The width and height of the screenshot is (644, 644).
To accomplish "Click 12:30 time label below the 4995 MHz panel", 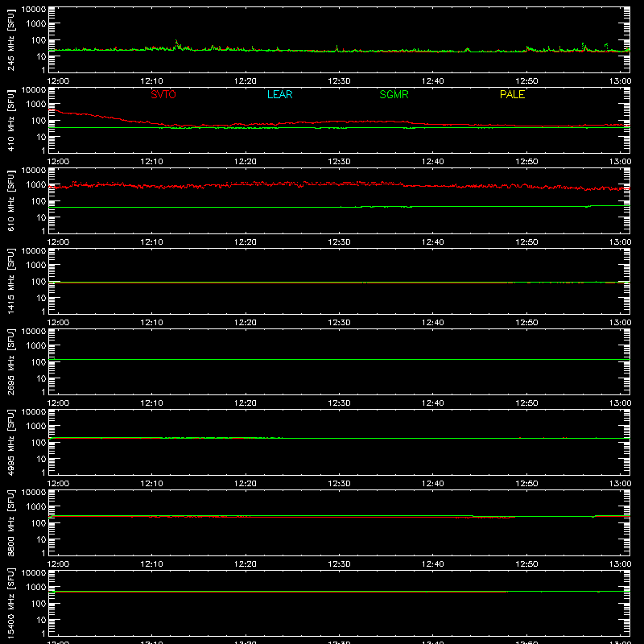I will [339, 484].
